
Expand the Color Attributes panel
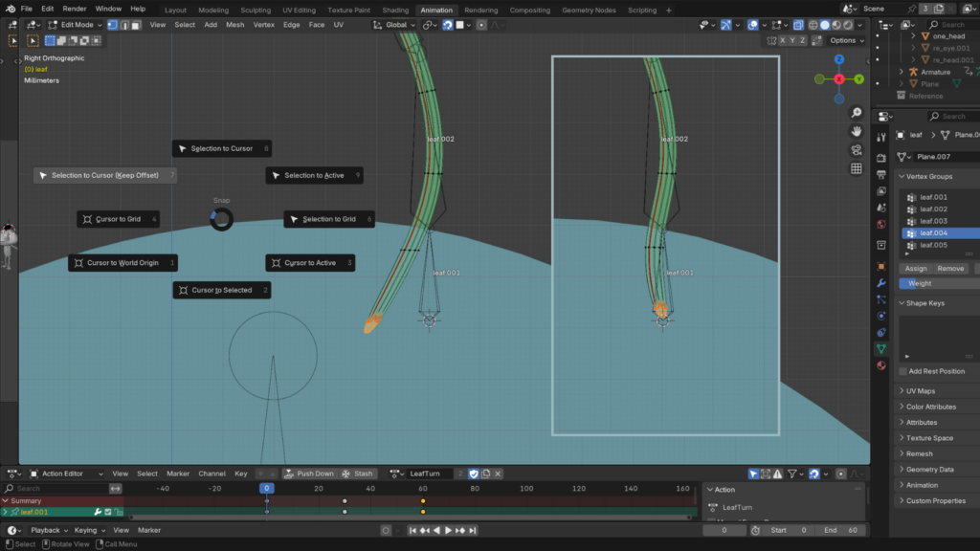tap(930, 407)
